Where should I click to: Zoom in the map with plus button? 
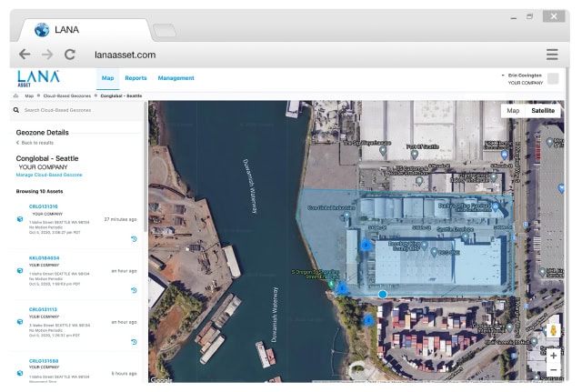[x=553, y=356]
